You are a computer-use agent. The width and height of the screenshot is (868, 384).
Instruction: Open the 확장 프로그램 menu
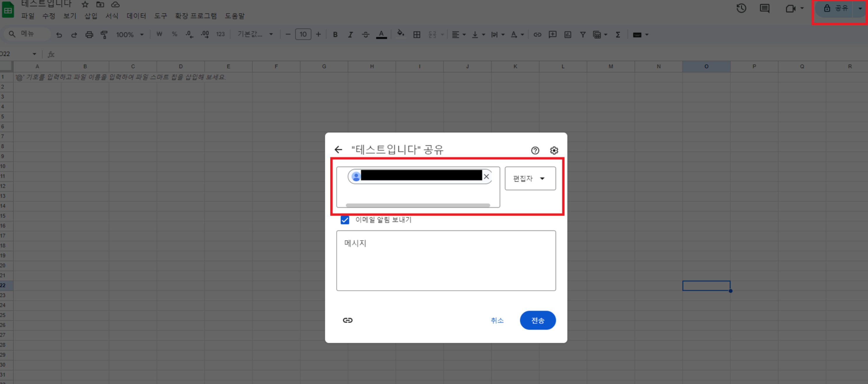(196, 16)
